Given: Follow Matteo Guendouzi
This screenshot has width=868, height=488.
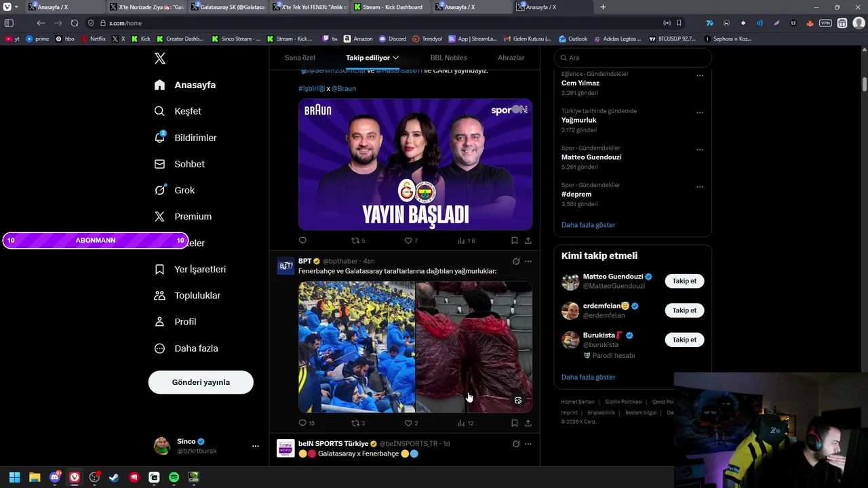Looking at the screenshot, I should tap(684, 281).
